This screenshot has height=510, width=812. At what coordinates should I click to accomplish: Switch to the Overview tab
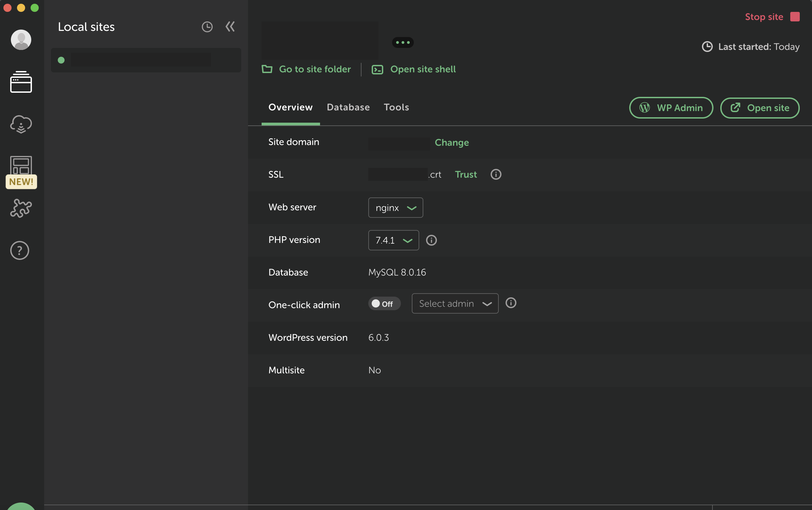click(290, 107)
